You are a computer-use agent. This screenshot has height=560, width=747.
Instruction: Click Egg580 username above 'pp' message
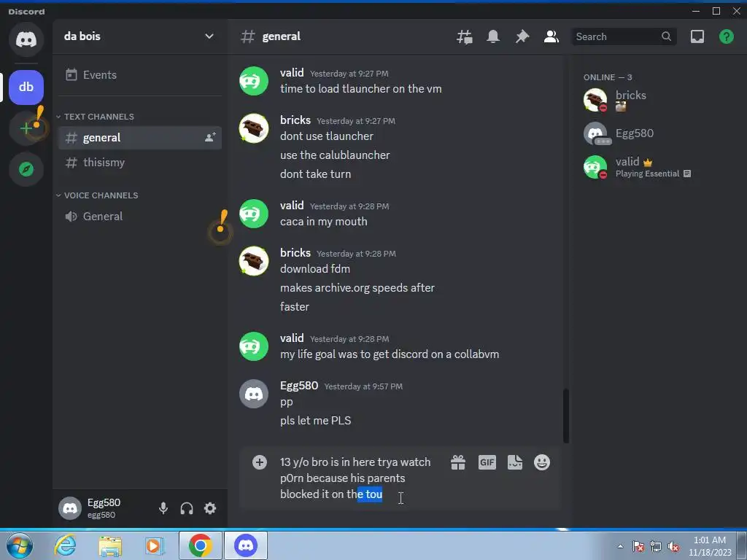tap(298, 386)
